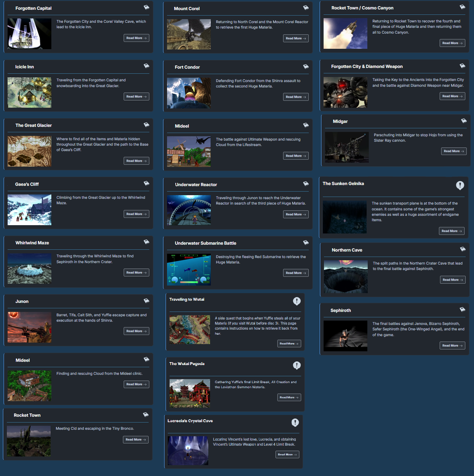Viewport: 474px width, 476px height.
Task: Click 'Lucrecia's Crystal Cave' title text
Action: point(190,421)
